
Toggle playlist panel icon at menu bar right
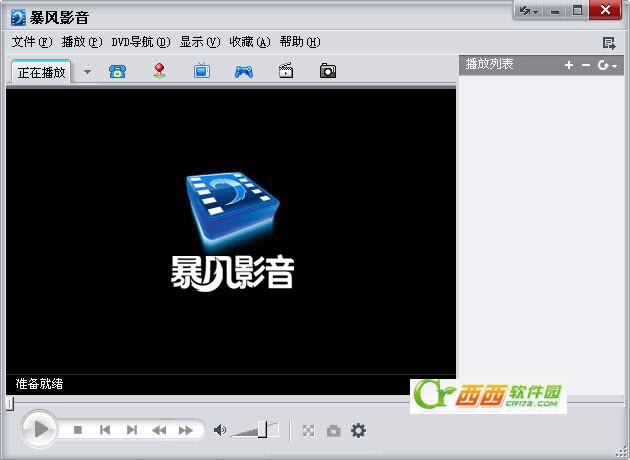tap(609, 43)
